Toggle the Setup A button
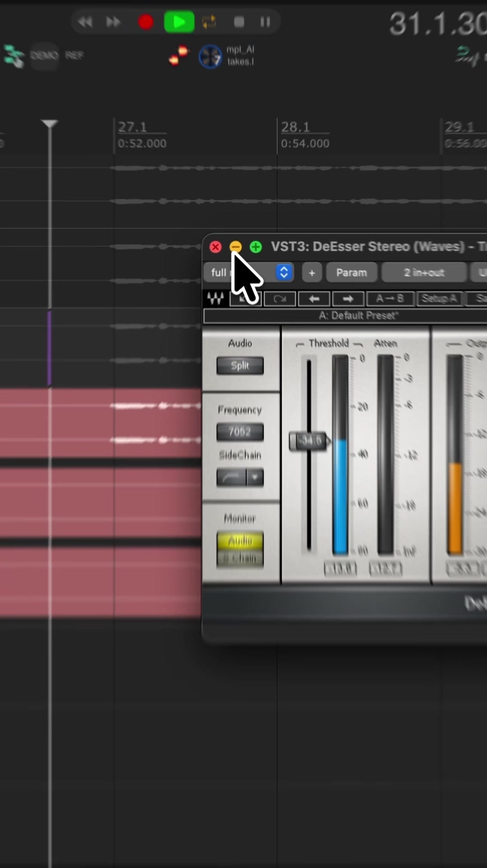Screen dimensions: 487x868 tap(439, 299)
